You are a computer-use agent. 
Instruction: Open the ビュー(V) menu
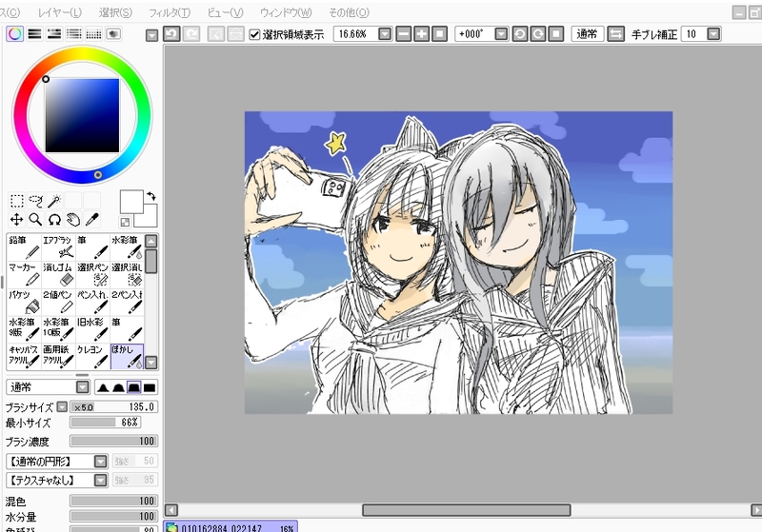(225, 12)
